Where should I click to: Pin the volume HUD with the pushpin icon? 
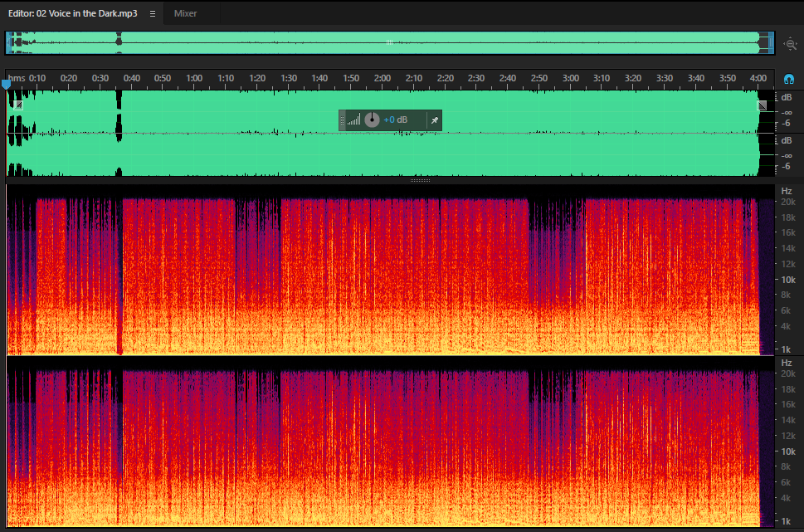[x=434, y=120]
